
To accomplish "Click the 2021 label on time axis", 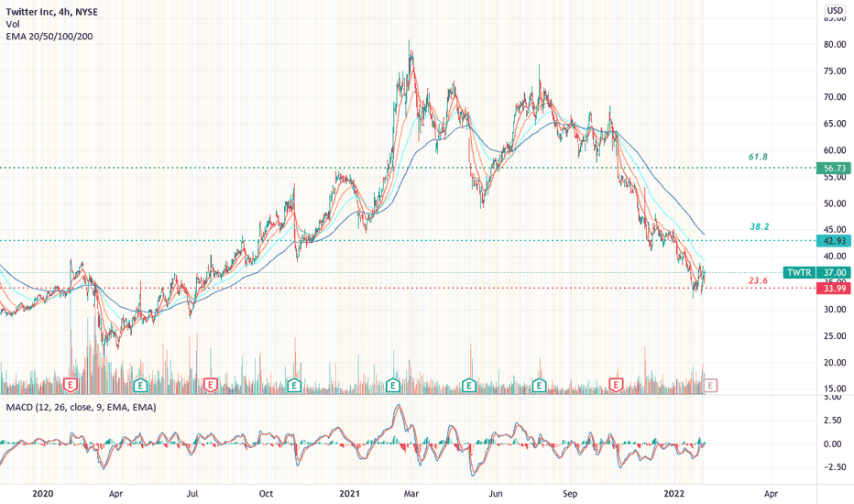I will coord(350,494).
